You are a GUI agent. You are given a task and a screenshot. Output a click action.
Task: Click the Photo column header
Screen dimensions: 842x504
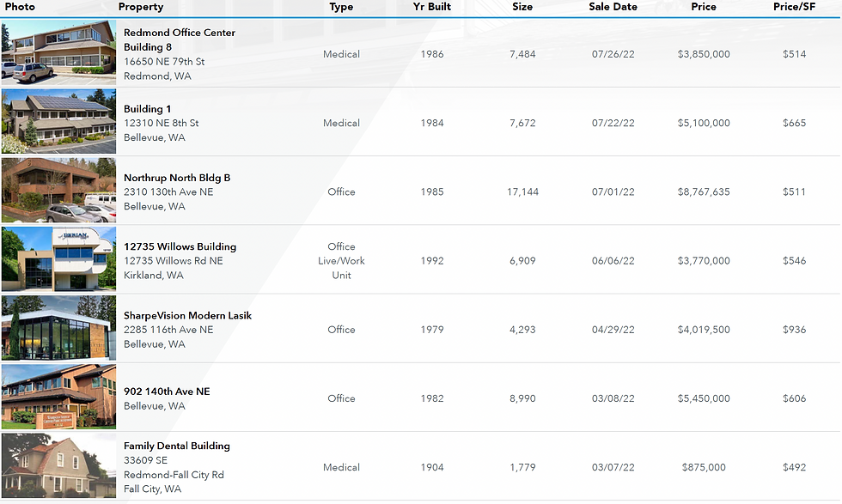click(x=20, y=7)
